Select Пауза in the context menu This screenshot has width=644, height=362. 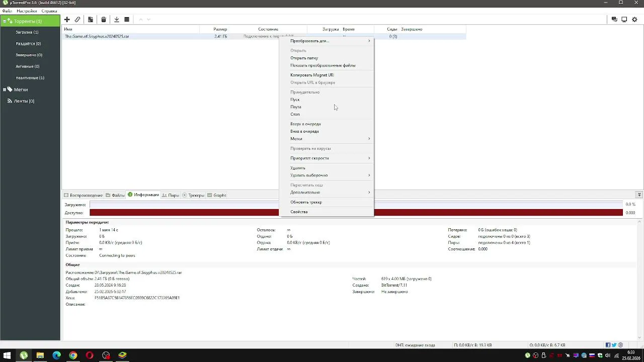tap(327, 107)
